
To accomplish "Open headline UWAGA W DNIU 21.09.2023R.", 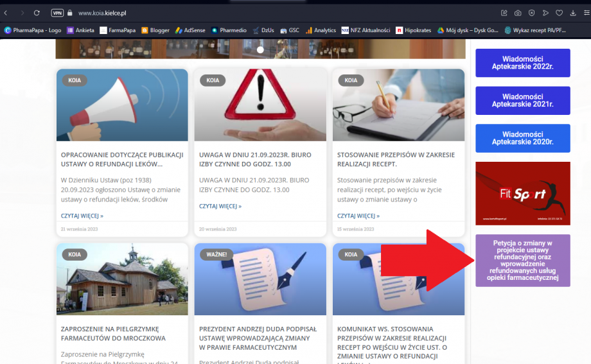I will (255, 159).
